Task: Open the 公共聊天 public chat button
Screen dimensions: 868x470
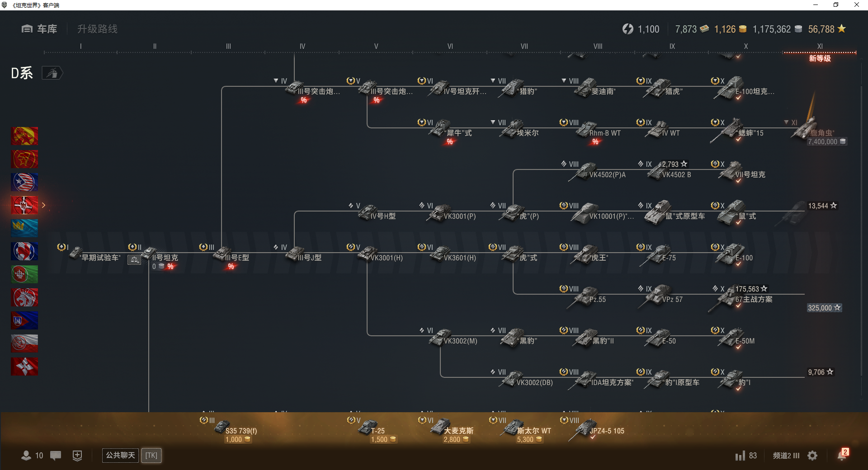Action: 120,456
